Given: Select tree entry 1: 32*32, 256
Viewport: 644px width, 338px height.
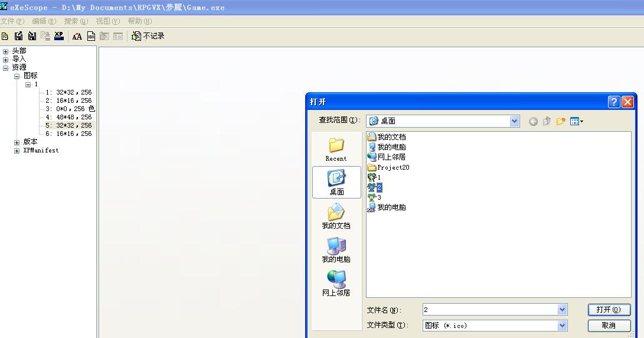Looking at the screenshot, I should (x=68, y=93).
